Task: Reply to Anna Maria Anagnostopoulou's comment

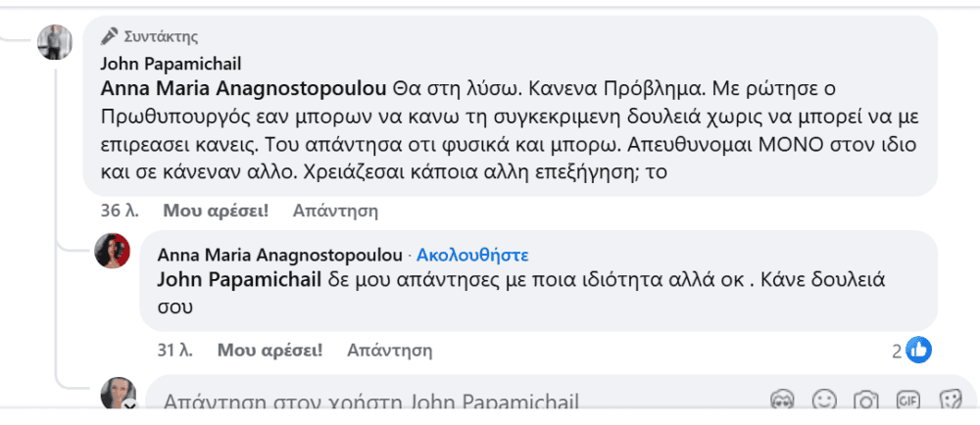Action: coord(389,350)
